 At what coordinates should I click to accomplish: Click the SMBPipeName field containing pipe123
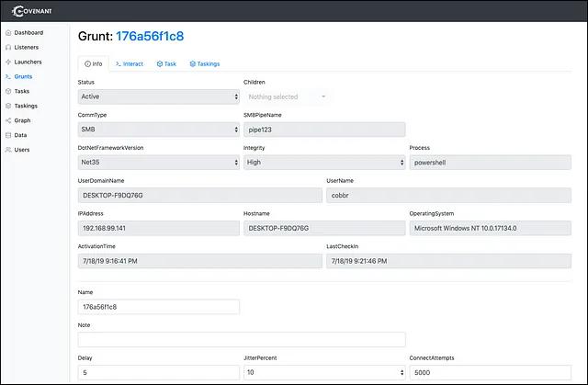324,130
